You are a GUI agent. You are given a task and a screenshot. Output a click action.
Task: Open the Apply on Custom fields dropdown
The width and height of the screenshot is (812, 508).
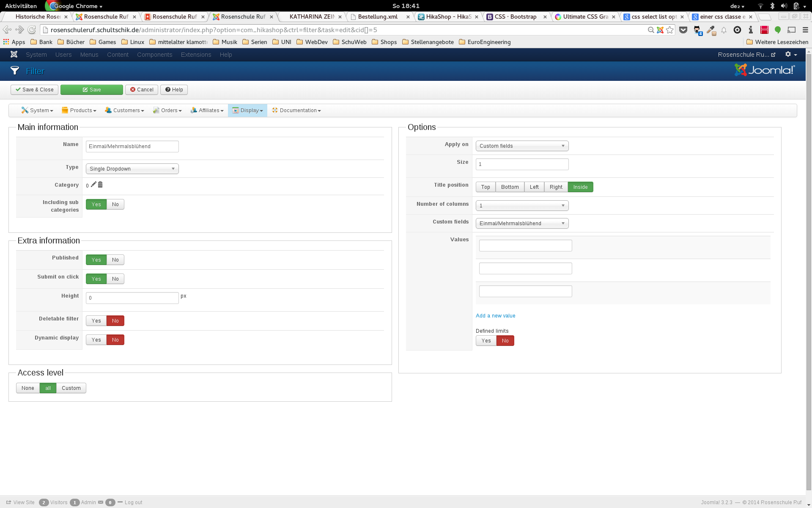522,146
